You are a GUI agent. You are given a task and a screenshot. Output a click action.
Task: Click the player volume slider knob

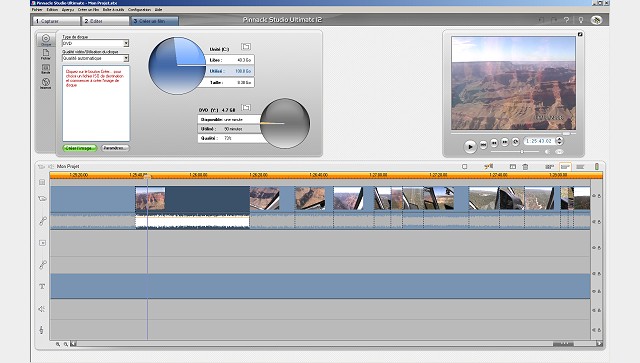point(522,152)
